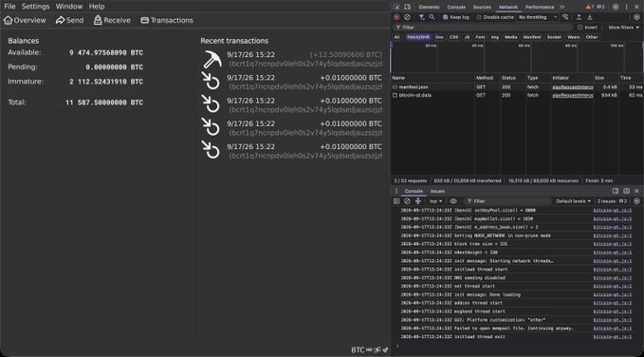The height and width of the screenshot is (357, 644).
Task: Toggle the JS request type filter
Action: coord(467,37)
